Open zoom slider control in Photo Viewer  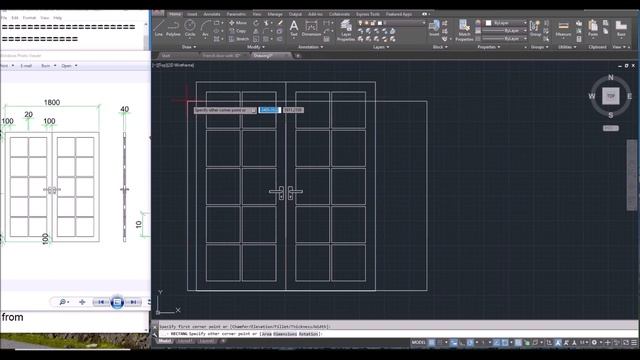pyautogui.click(x=64, y=302)
